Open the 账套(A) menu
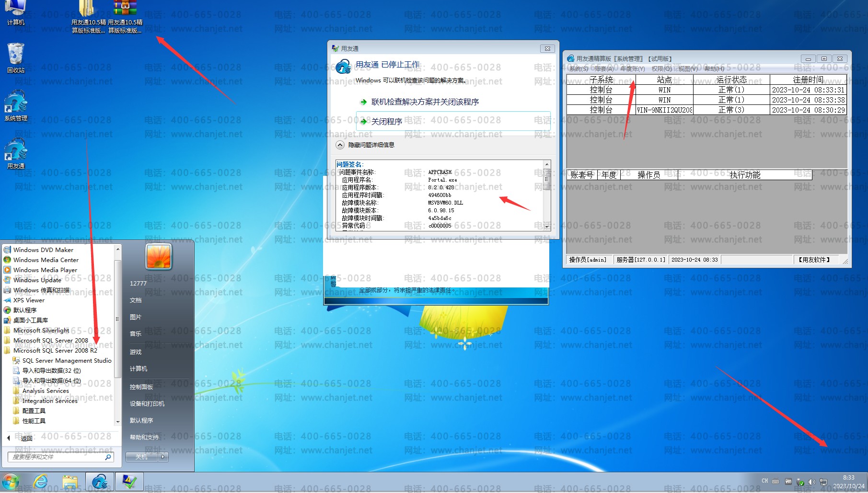868x493 pixels. tap(604, 69)
